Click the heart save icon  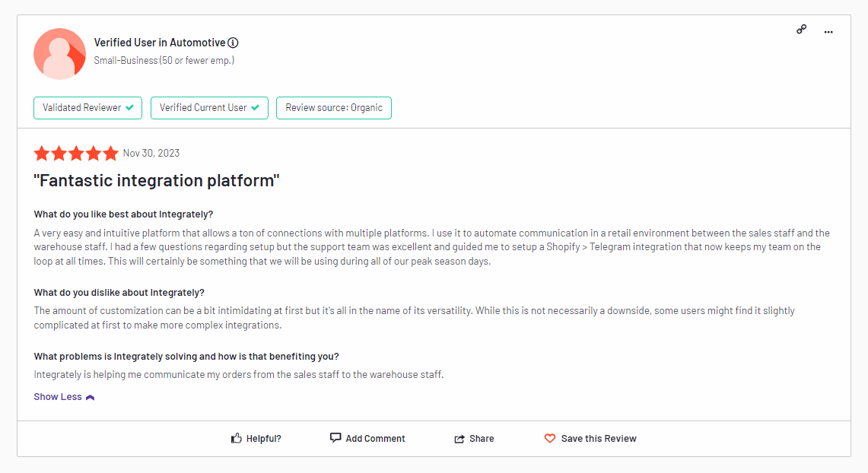(x=550, y=438)
